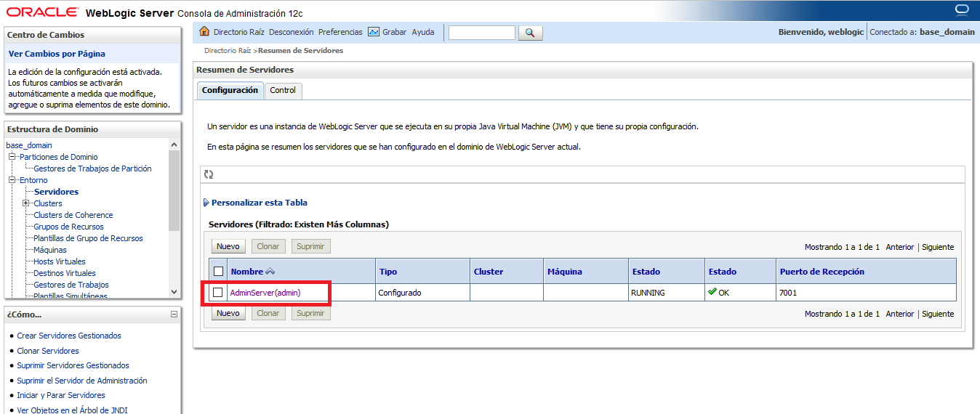Open Directorio Raíz from toolbar
980x414 pixels.
click(x=239, y=32)
